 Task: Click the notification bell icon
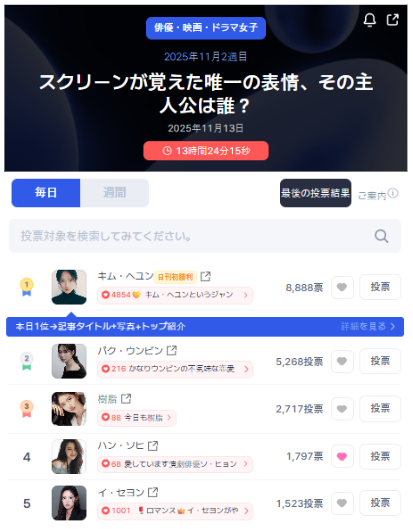(369, 20)
